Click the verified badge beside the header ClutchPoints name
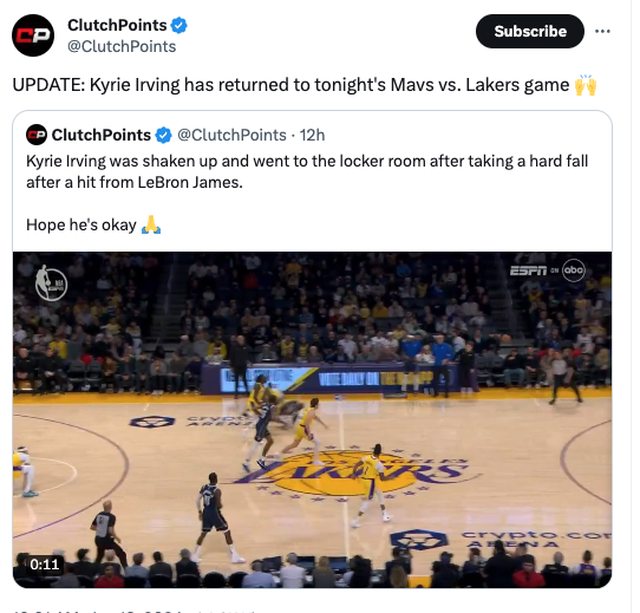 [x=179, y=25]
